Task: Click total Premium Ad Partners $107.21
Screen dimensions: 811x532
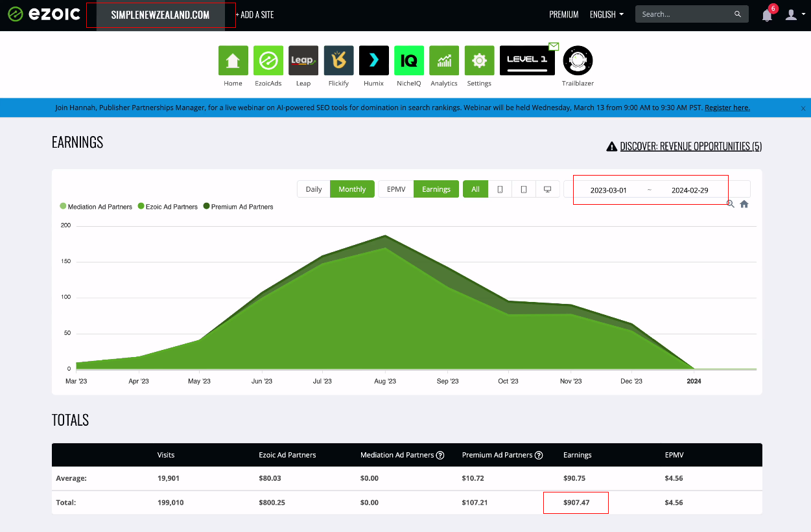Action: [475, 502]
